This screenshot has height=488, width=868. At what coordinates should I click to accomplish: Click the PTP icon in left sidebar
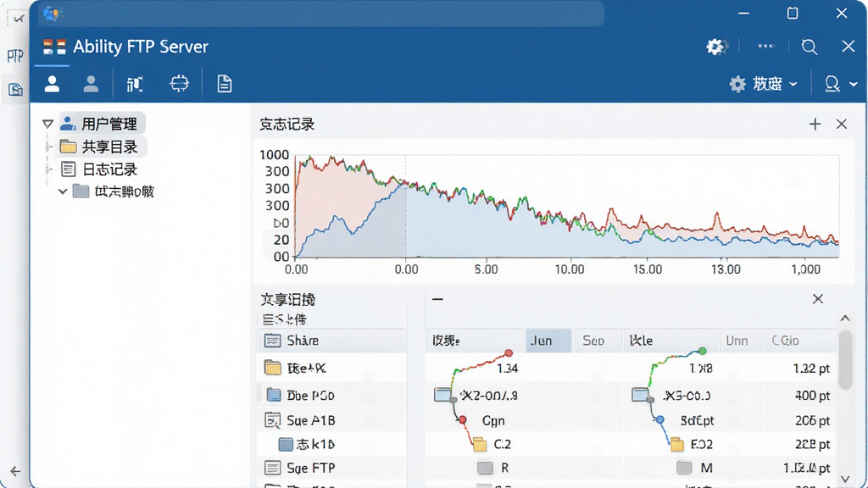pos(15,56)
